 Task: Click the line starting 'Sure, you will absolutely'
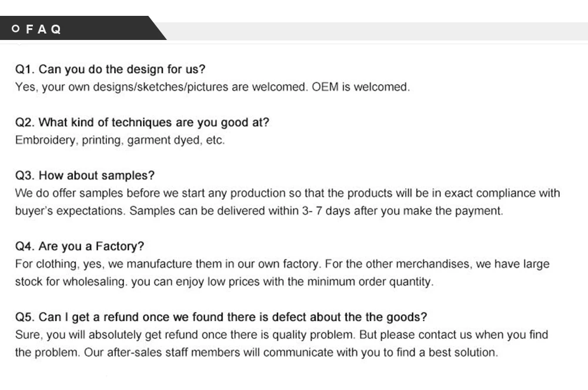tap(281, 335)
